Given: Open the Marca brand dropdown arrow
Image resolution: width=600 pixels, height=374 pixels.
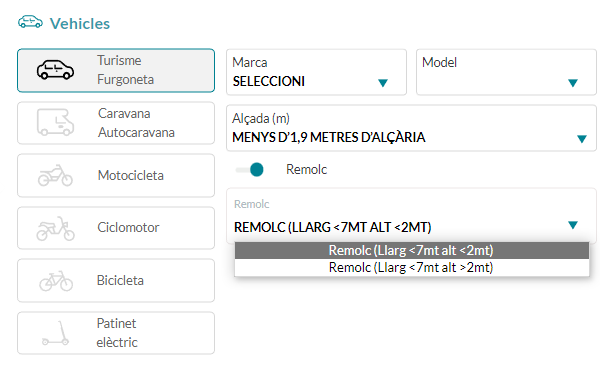Looking at the screenshot, I should (383, 83).
